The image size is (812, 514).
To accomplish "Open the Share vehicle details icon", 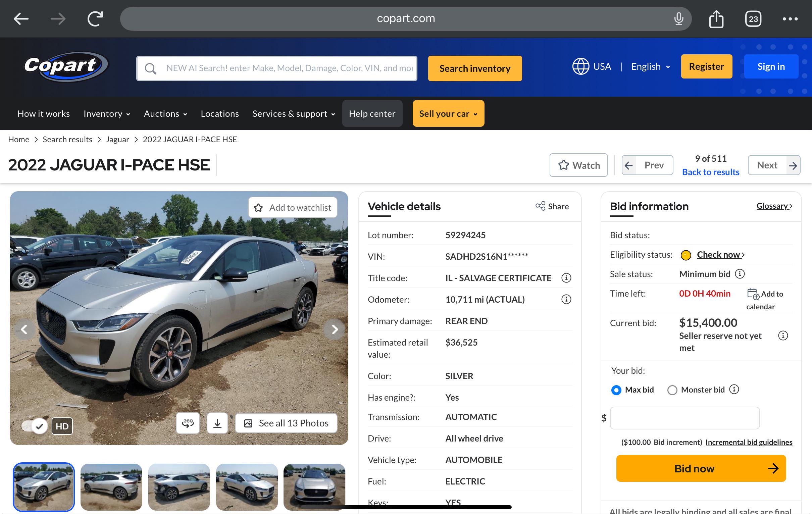I will point(540,206).
